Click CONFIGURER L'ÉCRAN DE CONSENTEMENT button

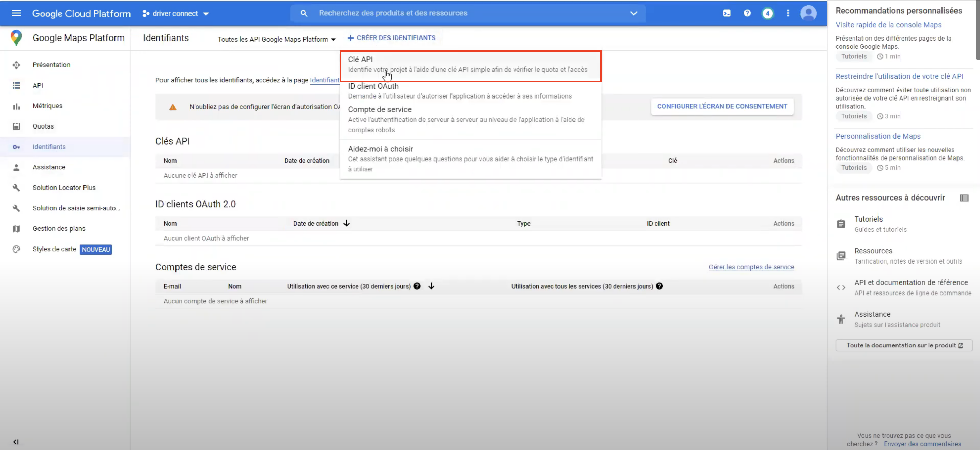pyautogui.click(x=722, y=107)
